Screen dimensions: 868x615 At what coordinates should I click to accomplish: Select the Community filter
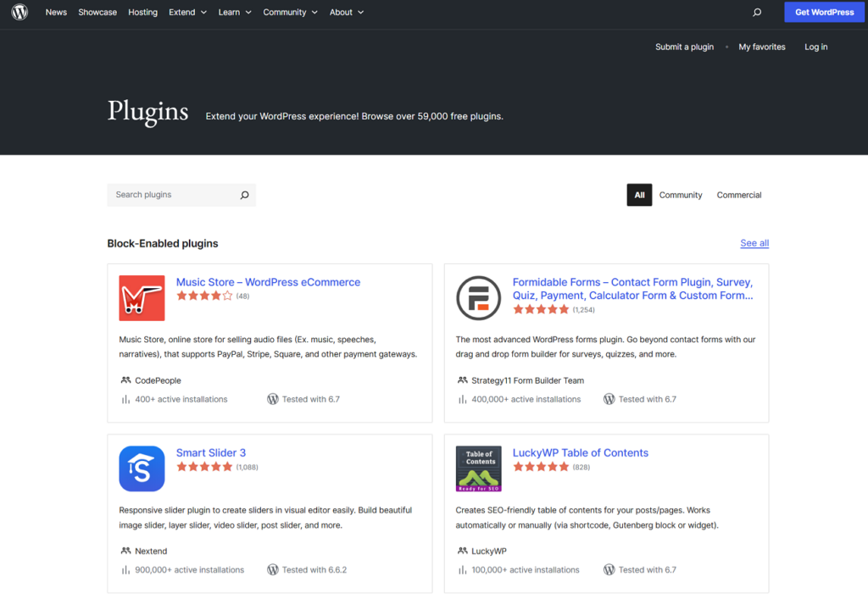point(680,195)
